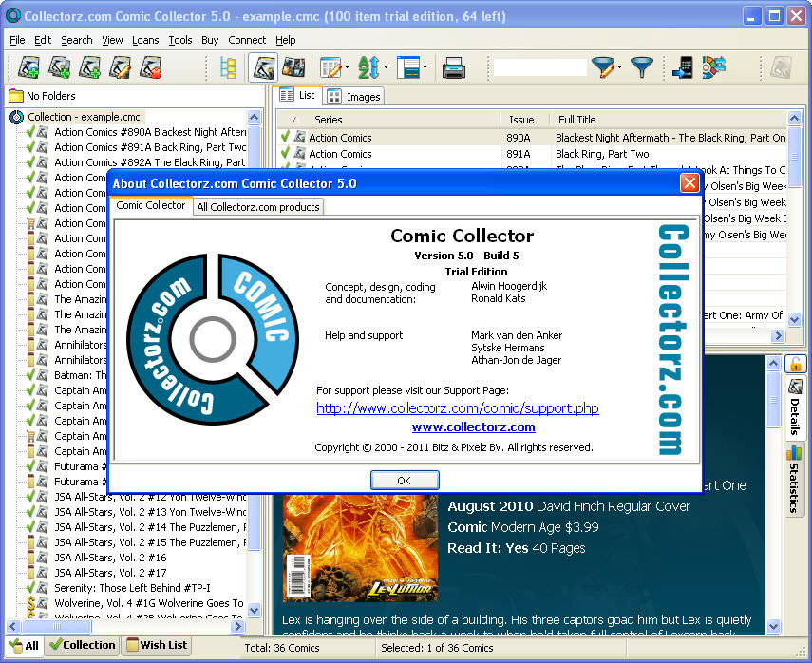Toggle the checkmark beside Action Comics 890A
Screen dimensions: 812x663
286,137
